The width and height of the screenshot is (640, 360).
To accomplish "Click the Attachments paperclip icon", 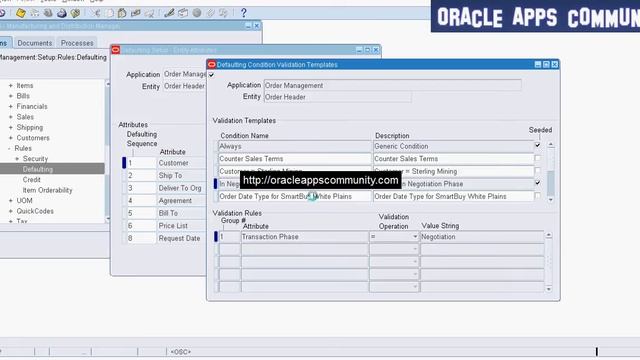I will [x=210, y=13].
